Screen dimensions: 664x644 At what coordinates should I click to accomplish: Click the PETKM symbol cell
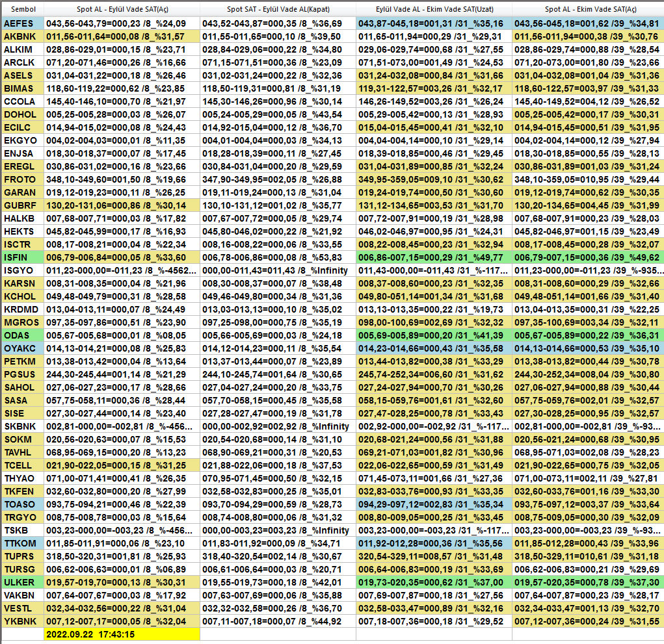23,362
